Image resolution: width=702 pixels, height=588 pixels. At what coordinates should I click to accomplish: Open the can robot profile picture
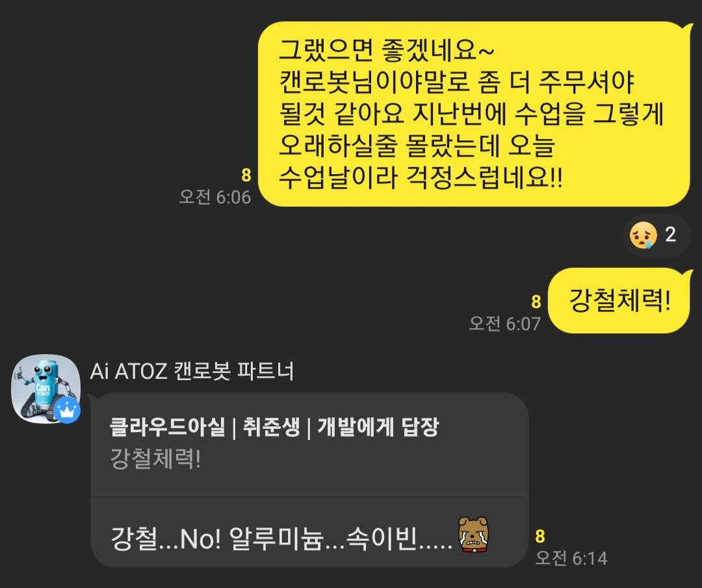45,389
